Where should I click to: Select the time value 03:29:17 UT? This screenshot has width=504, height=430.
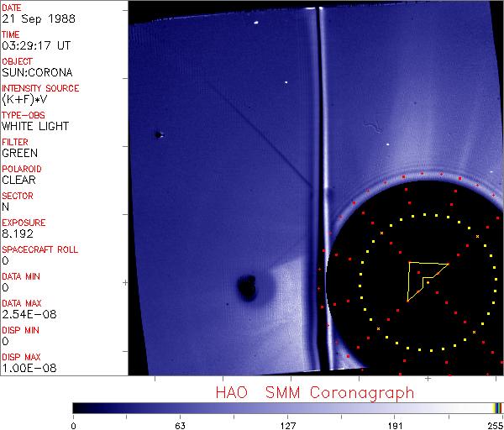pos(36,46)
